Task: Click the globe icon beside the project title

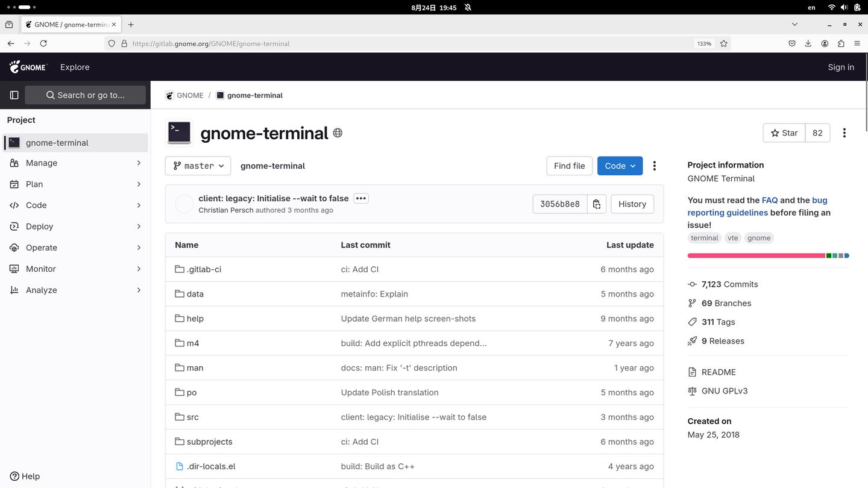Action: point(338,133)
